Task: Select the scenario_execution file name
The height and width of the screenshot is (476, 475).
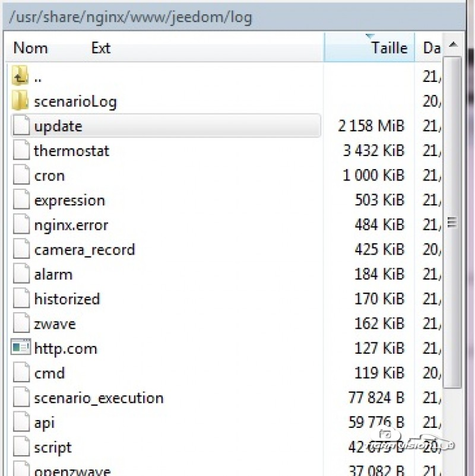Action: point(99,398)
